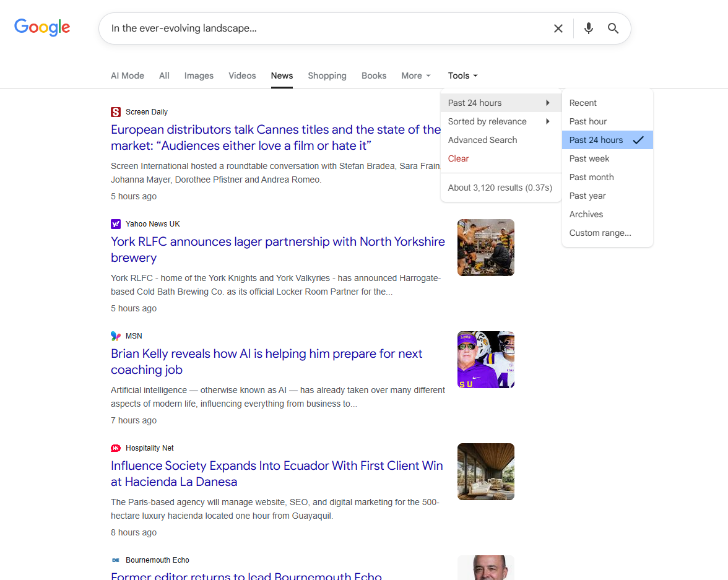Screen dimensions: 728x580
Task: Open the Brian Kelly AI coaching article
Action: [x=266, y=361]
